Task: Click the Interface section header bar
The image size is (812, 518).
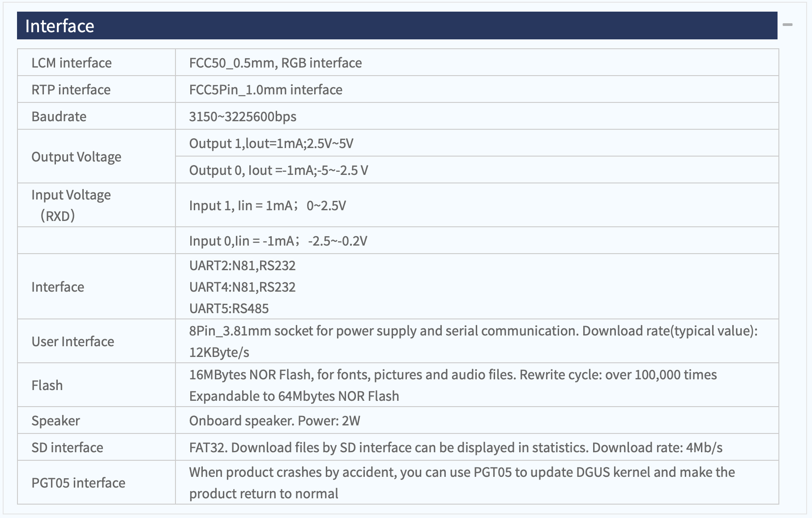Action: coord(397,25)
